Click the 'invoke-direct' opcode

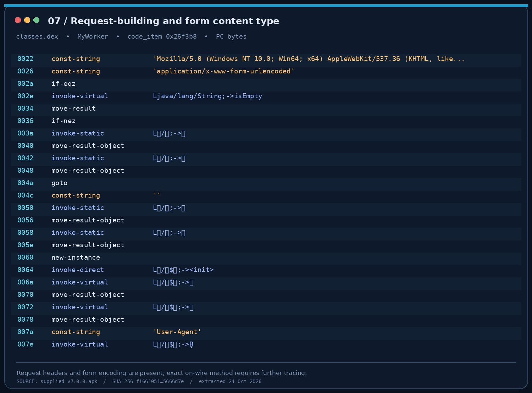pyautogui.click(x=78, y=270)
